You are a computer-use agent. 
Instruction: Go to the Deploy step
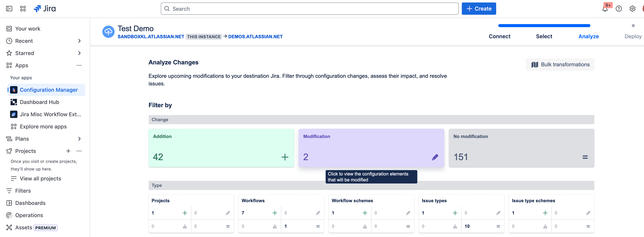tap(633, 36)
